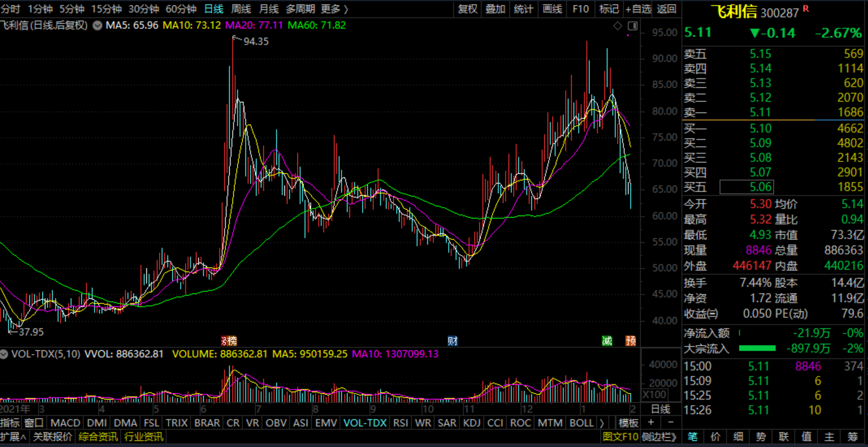The width and height of the screenshot is (868, 447).
Task: Open the 叠加 overlay menu
Action: pyautogui.click(x=495, y=9)
